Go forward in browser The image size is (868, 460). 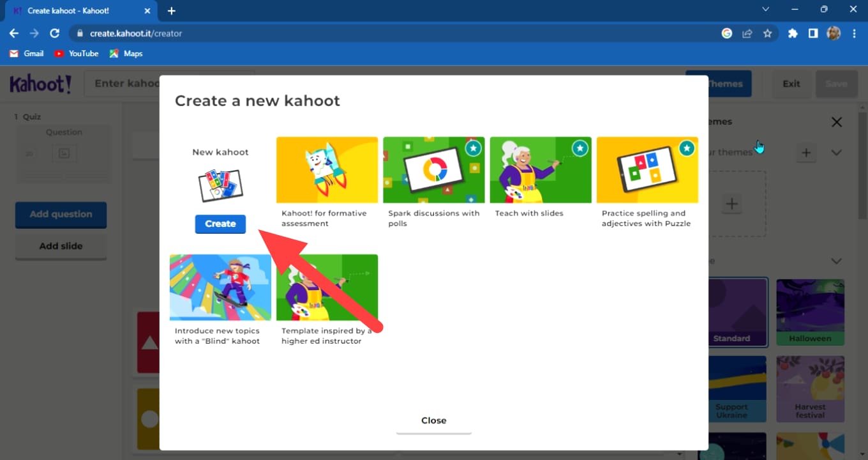(x=34, y=33)
